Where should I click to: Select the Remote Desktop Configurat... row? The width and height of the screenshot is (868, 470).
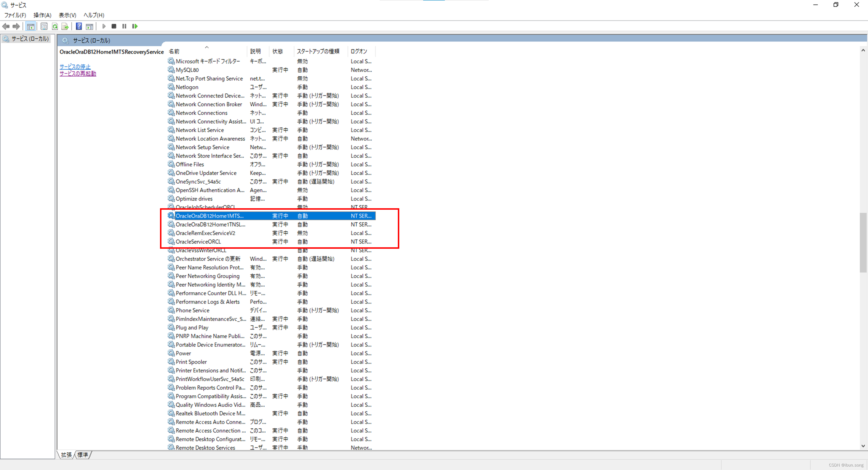click(x=271, y=439)
